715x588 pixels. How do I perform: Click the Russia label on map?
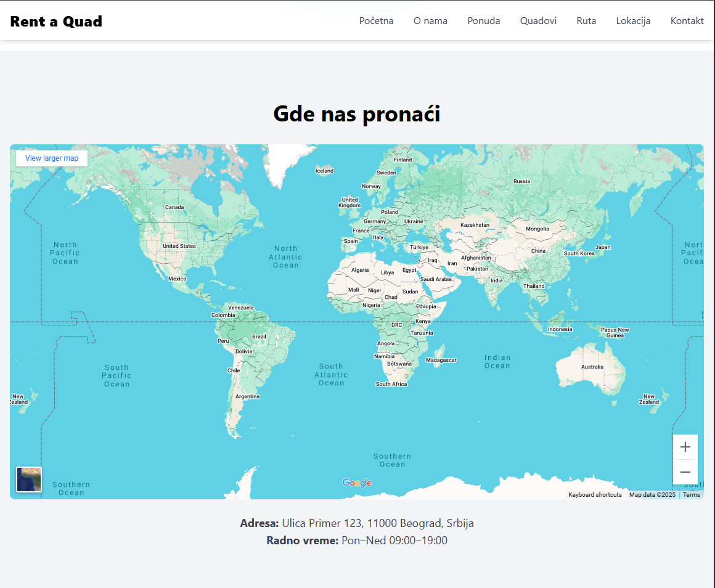(521, 181)
